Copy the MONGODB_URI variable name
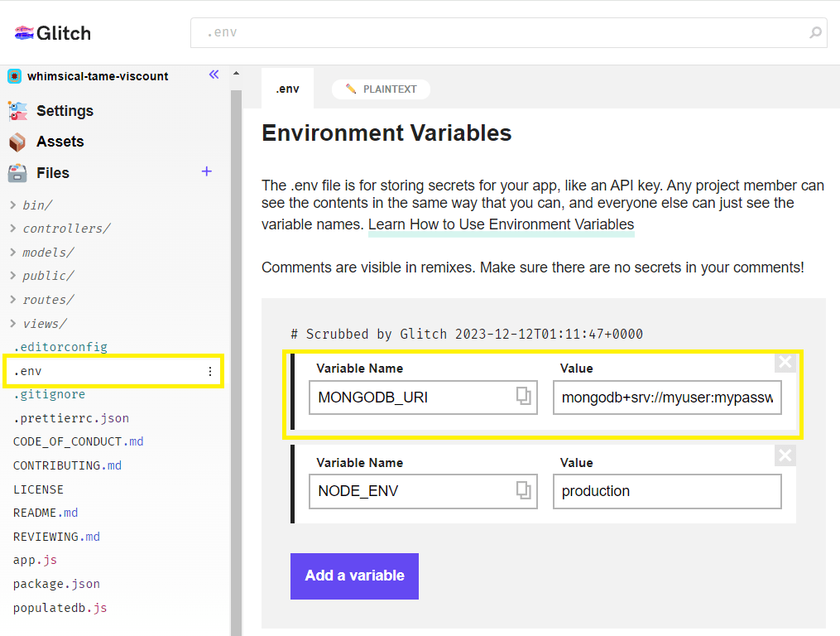This screenshot has height=636, width=840. pos(523,397)
